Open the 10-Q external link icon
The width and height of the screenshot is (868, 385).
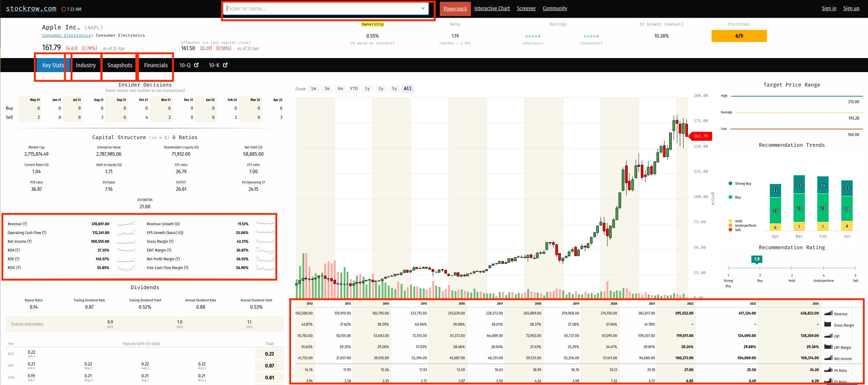click(x=196, y=65)
